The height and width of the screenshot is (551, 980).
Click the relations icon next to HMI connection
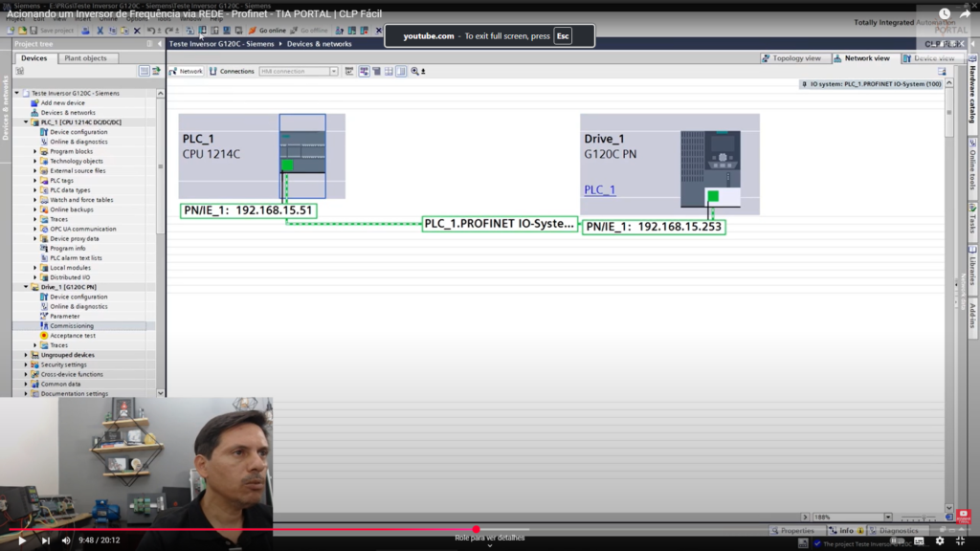click(x=349, y=71)
